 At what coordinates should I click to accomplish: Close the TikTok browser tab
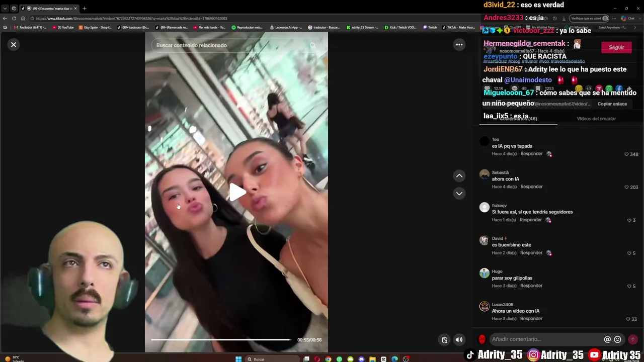pyautogui.click(x=75, y=9)
